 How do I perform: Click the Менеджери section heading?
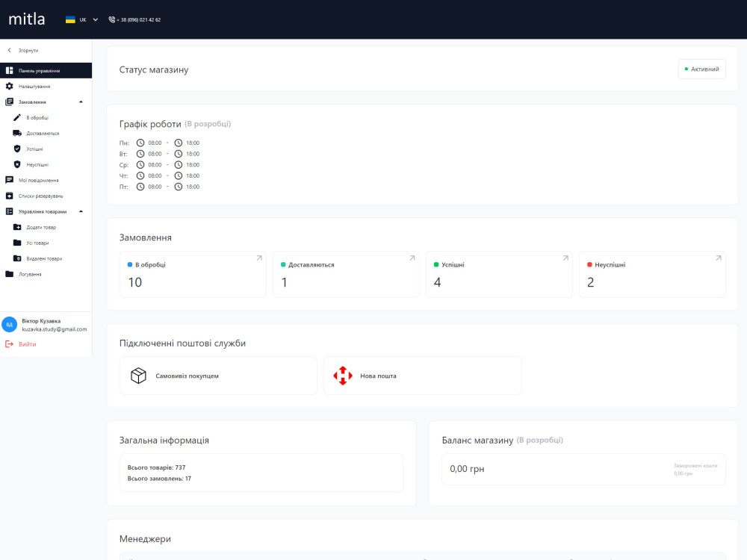coord(145,539)
